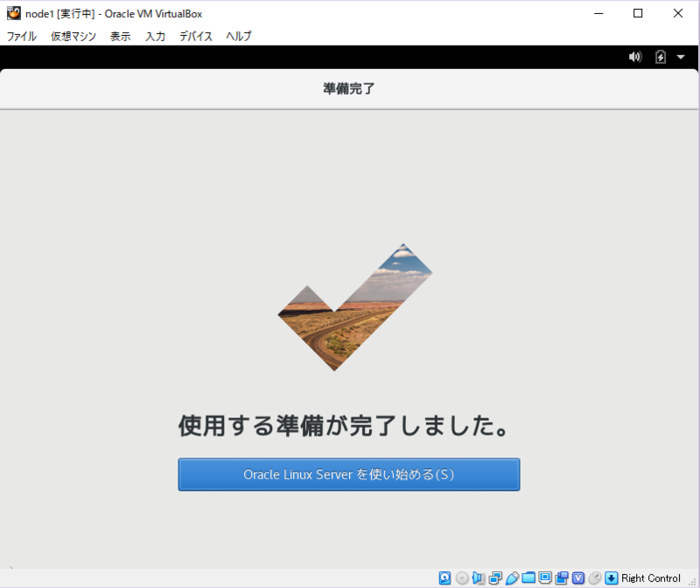Screen dimensions: 700x588
Task: Open the 仮想マシン menu
Action: (x=73, y=36)
